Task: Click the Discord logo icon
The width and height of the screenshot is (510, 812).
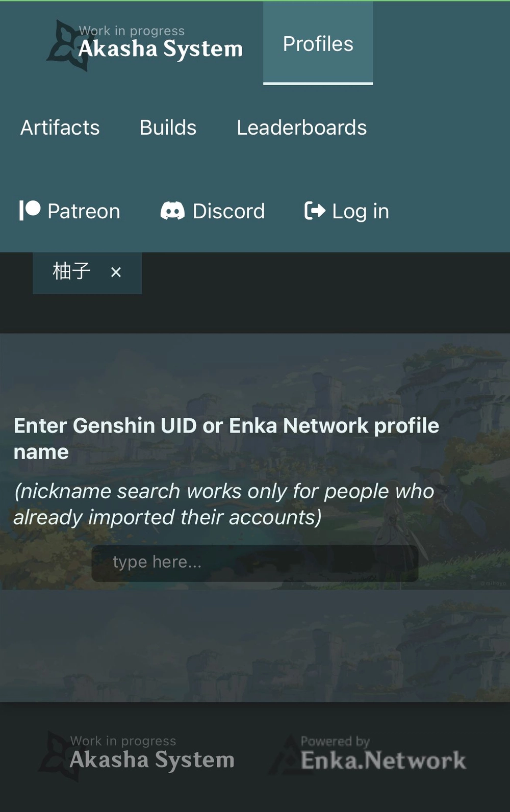Action: coord(172,211)
